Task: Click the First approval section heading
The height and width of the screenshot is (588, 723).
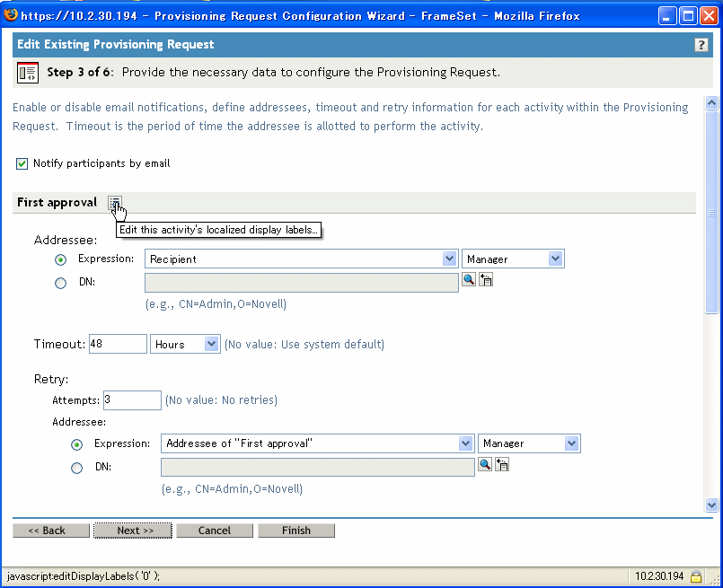Action: [x=57, y=203]
